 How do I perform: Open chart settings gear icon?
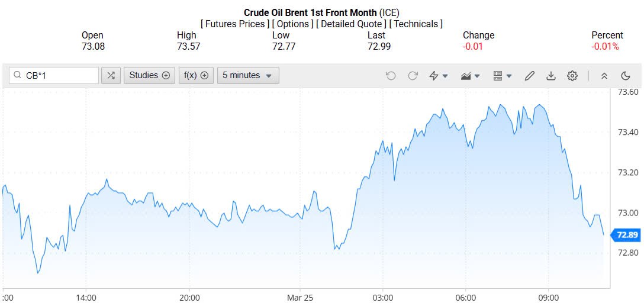tap(572, 76)
